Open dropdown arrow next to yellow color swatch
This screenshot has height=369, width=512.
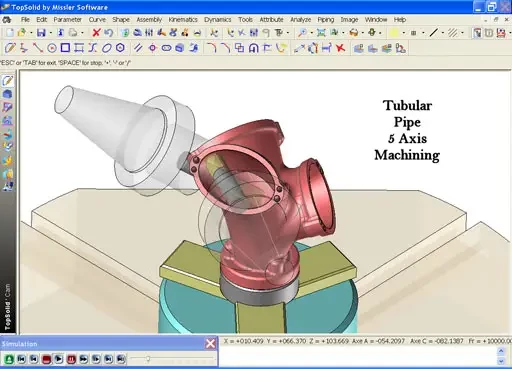pyautogui.click(x=404, y=33)
